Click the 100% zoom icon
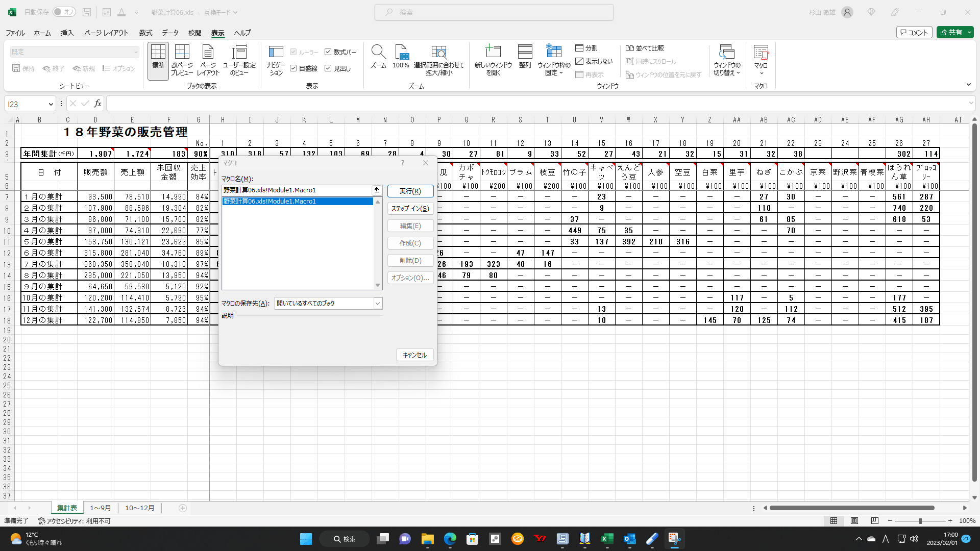This screenshot has height=551, width=980. 401,52
